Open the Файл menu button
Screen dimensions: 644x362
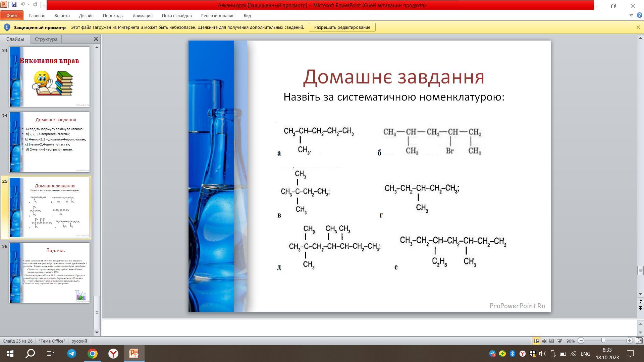tap(12, 15)
